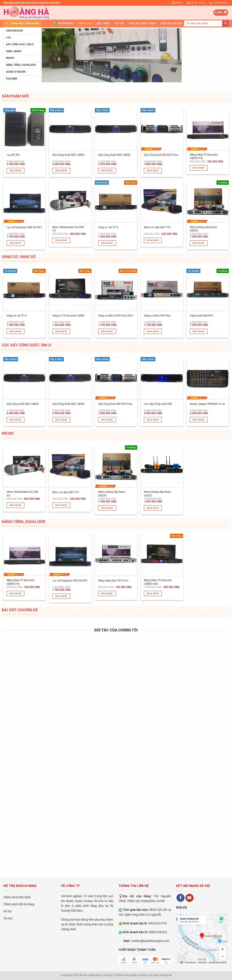Click the product search input field
Viewport: 232px width, 980px height.
[x=203, y=23]
